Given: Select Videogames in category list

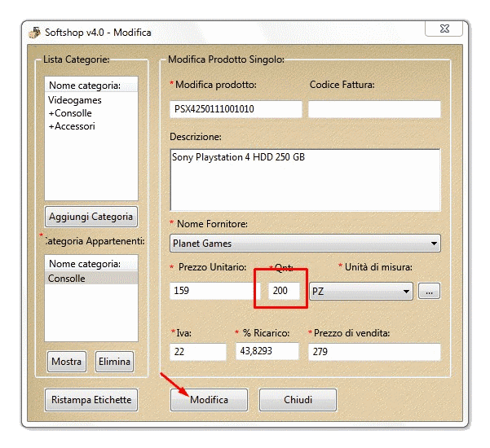Looking at the screenshot, I should (75, 100).
